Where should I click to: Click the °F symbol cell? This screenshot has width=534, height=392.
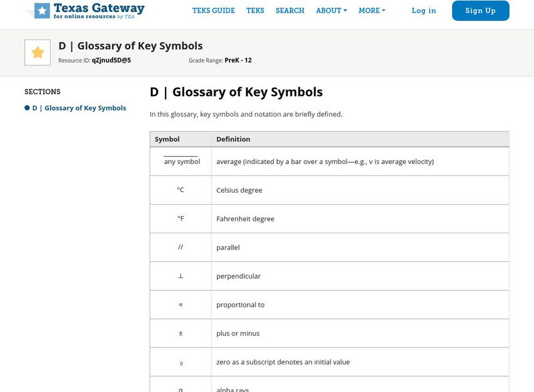click(181, 219)
